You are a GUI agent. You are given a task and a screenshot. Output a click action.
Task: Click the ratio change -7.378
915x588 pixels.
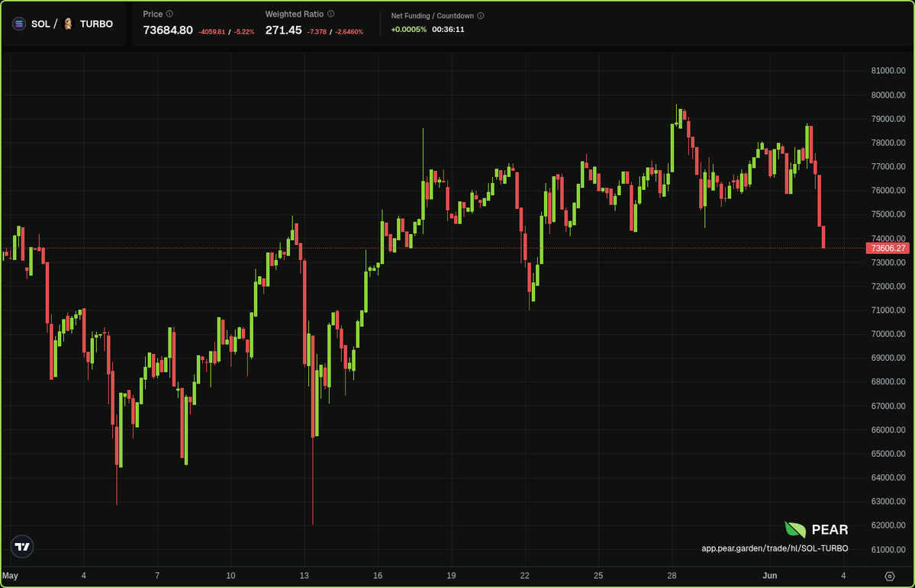coord(317,32)
